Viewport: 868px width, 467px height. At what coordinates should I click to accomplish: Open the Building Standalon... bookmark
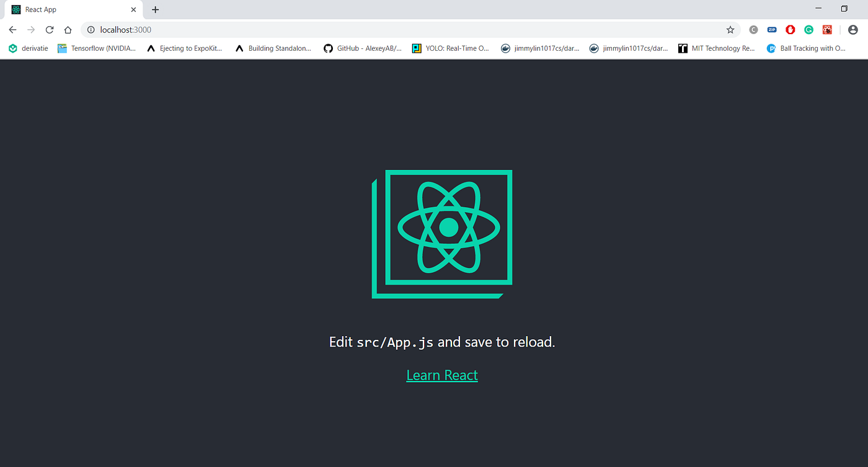click(273, 48)
